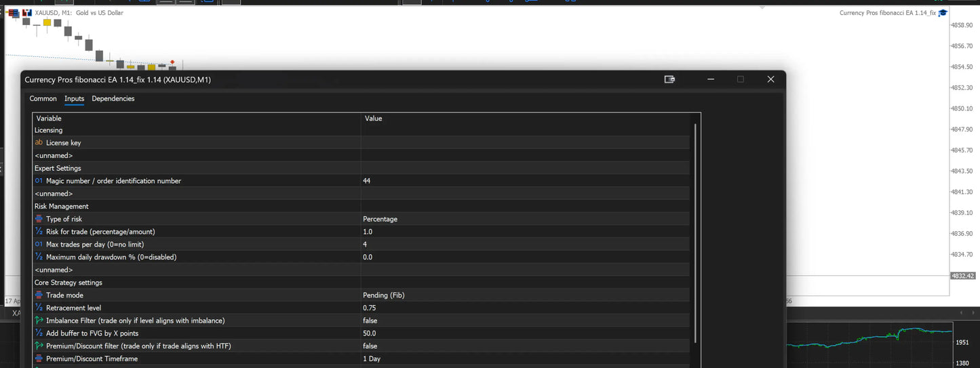Select the Inputs tab
980x368 pixels.
pos(75,99)
